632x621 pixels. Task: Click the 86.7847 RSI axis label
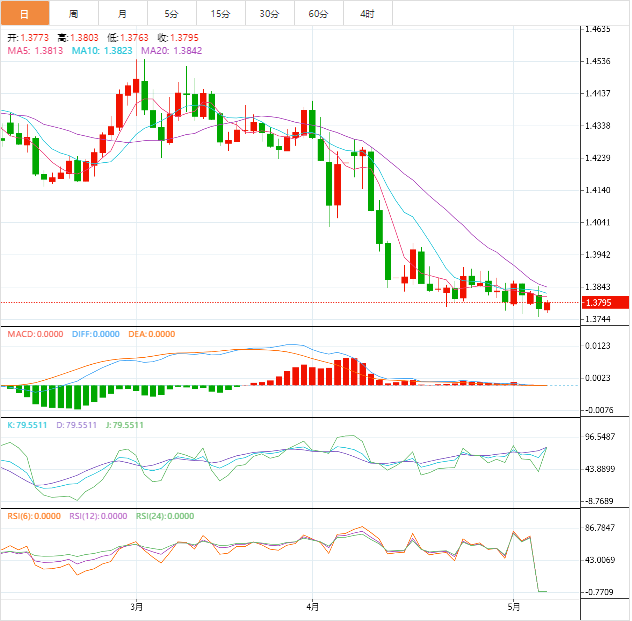tap(600, 528)
